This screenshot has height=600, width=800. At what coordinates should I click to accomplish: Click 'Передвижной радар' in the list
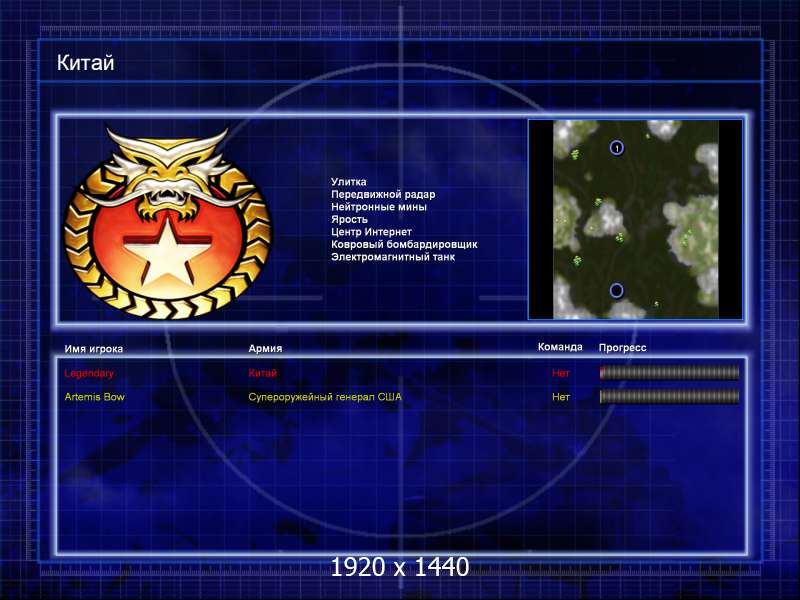[x=383, y=194]
